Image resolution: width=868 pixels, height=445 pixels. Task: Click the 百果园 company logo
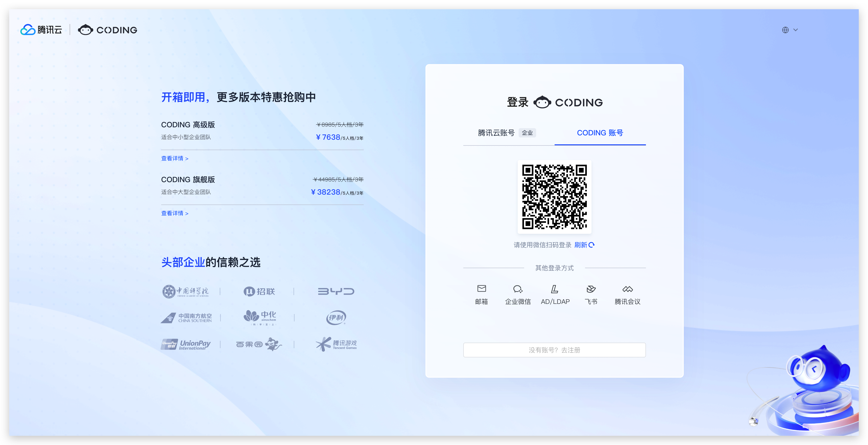[259, 344]
